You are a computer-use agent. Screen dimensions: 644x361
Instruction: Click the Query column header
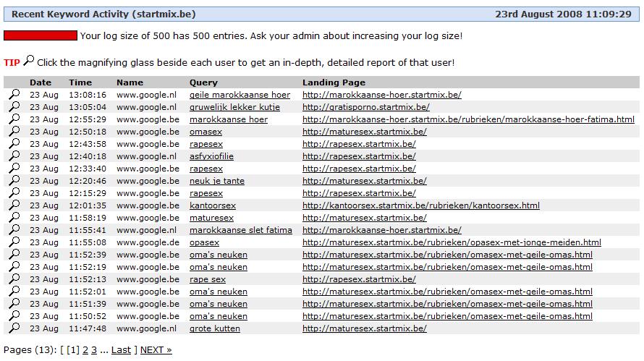point(203,82)
